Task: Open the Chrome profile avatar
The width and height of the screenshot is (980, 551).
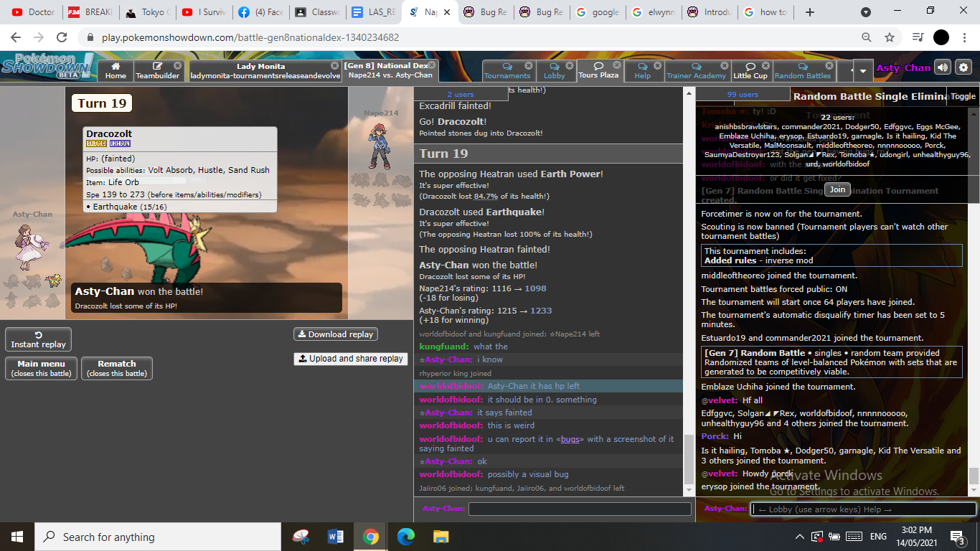Action: pyautogui.click(x=941, y=37)
